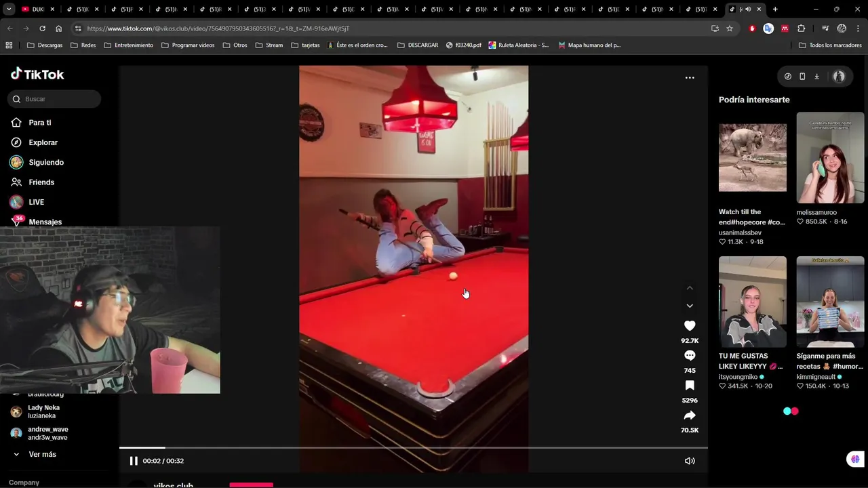The image size is (868, 488).
Task: Open the kimmigneault profile link
Action: coord(817,377)
